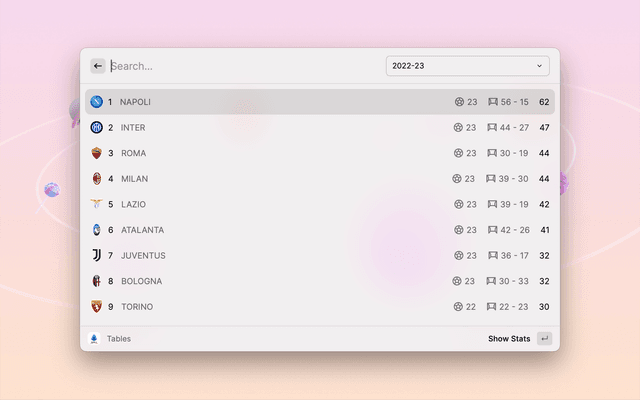
Task: Click the Lazio club crest
Action: pyautogui.click(x=97, y=204)
